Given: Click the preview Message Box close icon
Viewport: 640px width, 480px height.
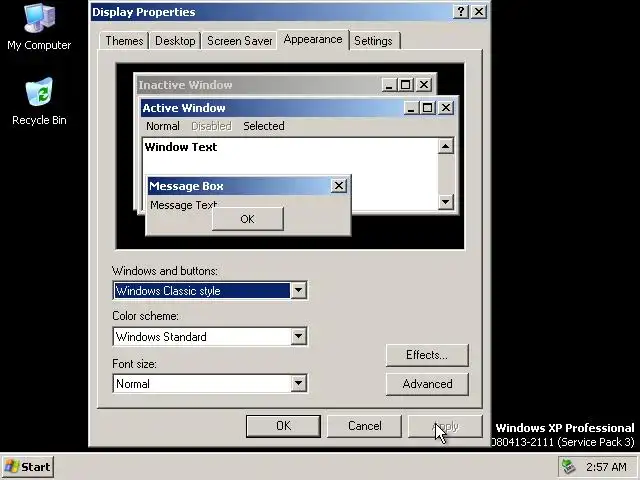Looking at the screenshot, I should point(338,186).
